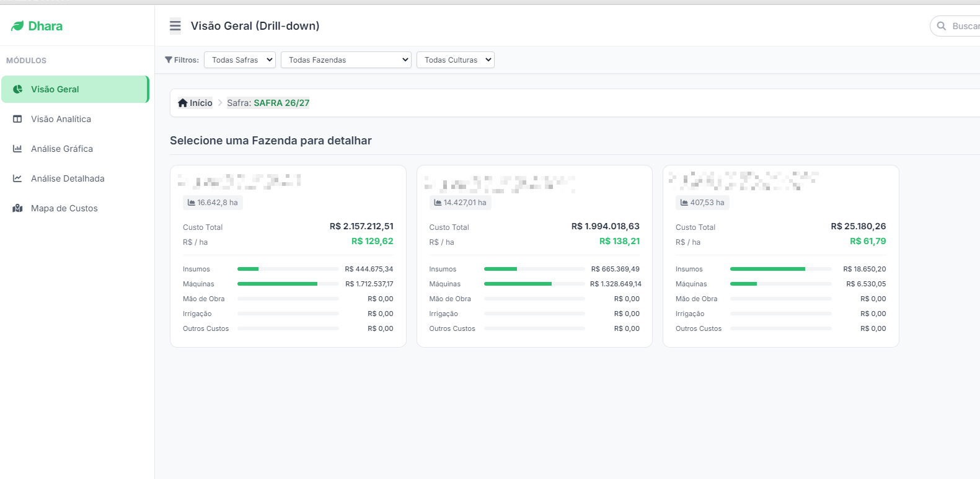Click the Dhara leaf logo icon
Viewport: 980px width, 479px height.
click(x=17, y=26)
